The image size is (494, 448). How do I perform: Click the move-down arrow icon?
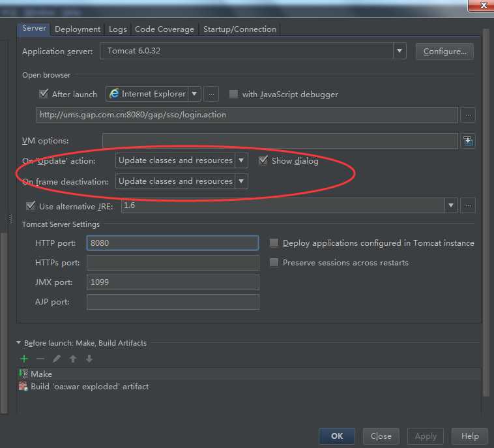pos(89,359)
